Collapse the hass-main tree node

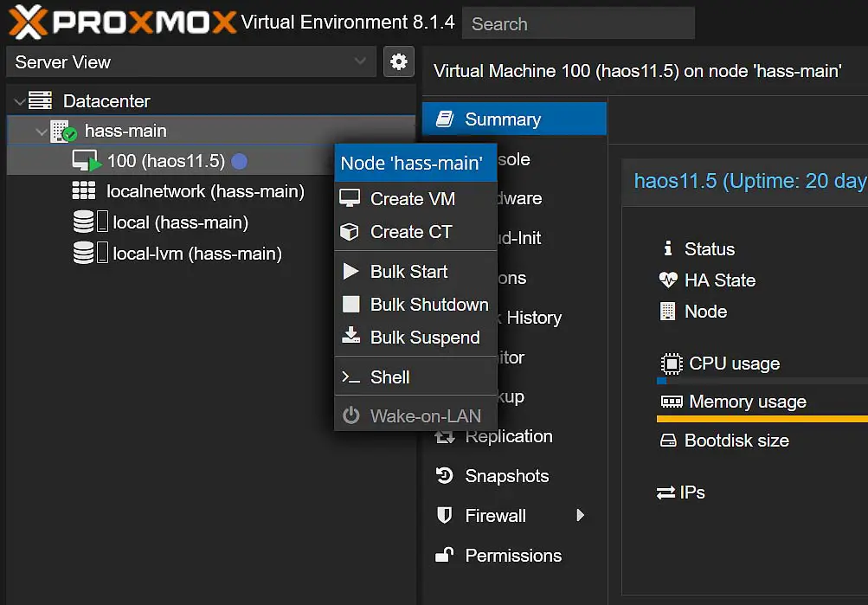[x=41, y=132]
